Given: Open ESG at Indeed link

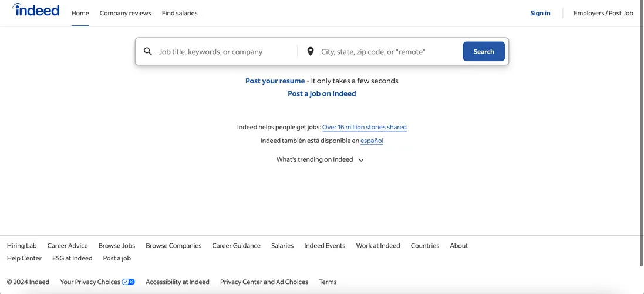Looking at the screenshot, I should [72, 258].
